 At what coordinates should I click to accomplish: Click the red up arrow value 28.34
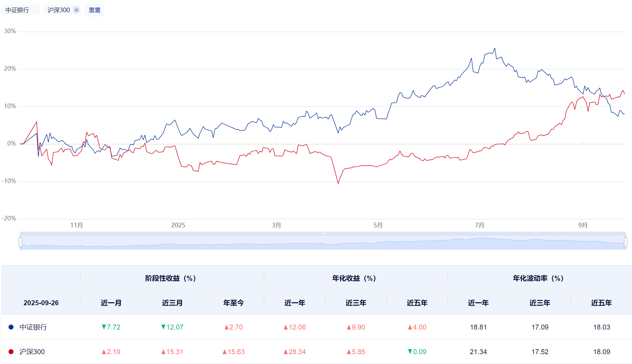pos(295,352)
